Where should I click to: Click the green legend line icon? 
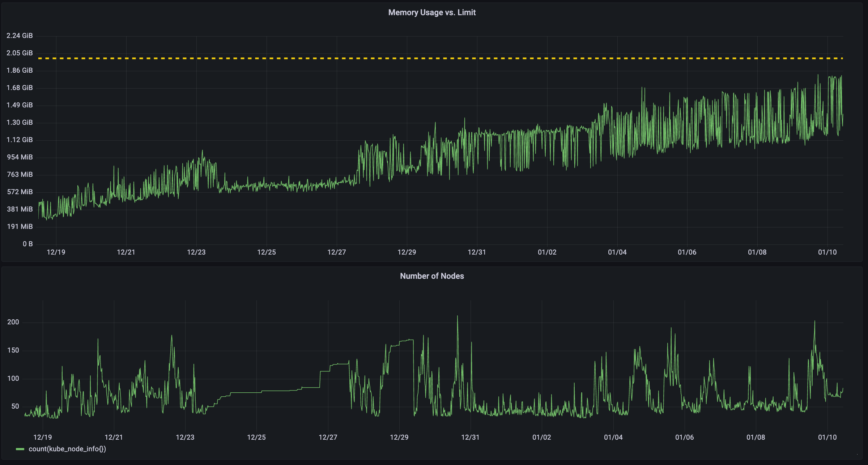point(20,449)
